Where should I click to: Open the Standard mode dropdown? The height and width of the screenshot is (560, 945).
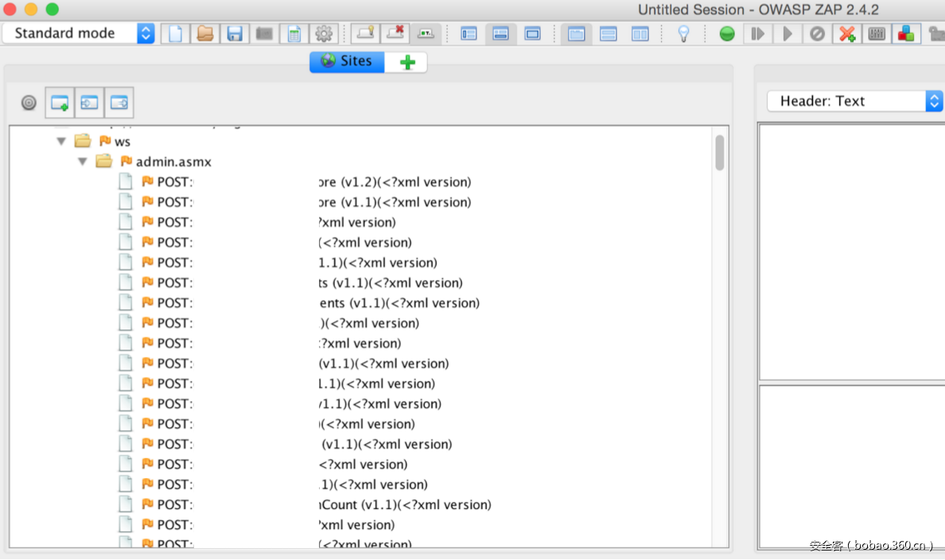coord(79,33)
